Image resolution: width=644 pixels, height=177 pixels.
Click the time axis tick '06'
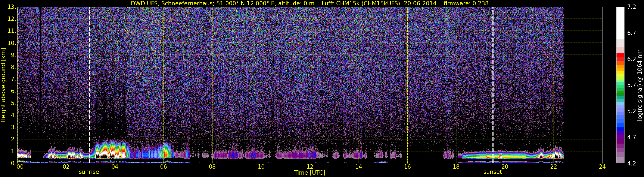point(164,167)
